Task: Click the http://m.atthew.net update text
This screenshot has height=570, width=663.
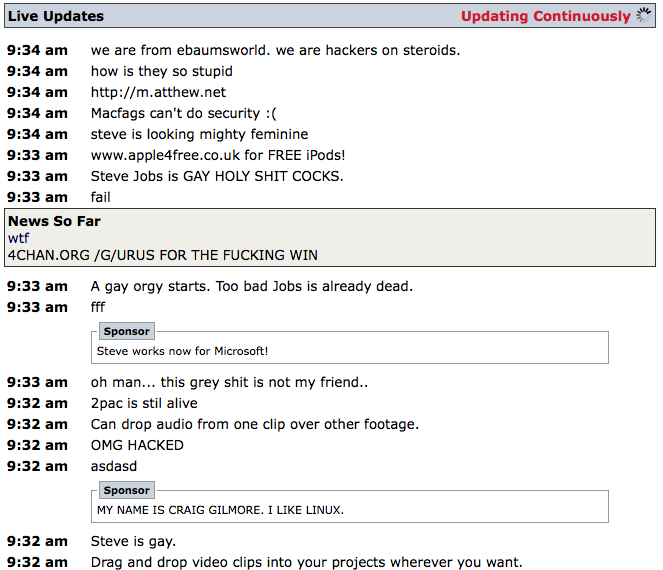Action: pos(159,92)
